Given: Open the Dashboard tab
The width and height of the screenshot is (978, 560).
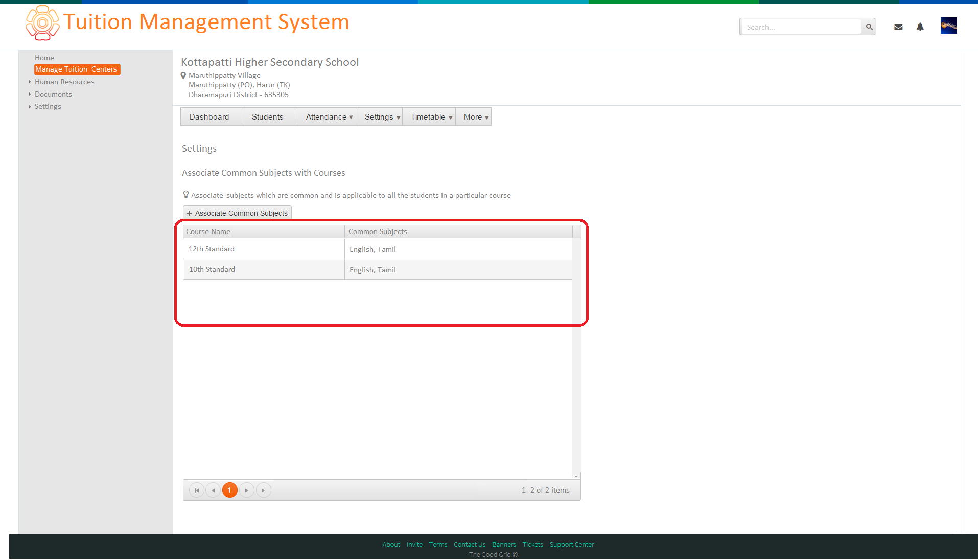Looking at the screenshot, I should [x=212, y=116].
